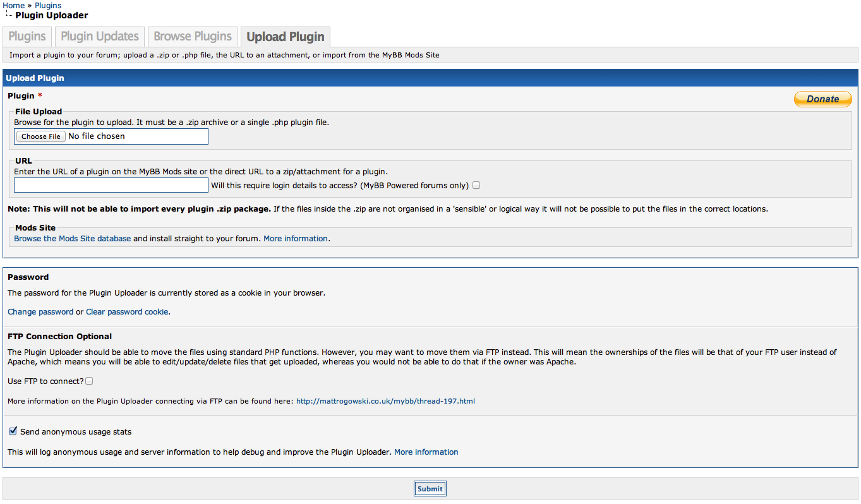Submit the plugin upload form

tap(430, 489)
